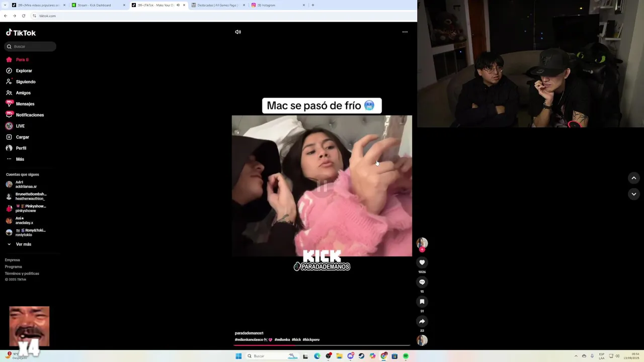Pause the playing TikTok video
The image size is (644, 362).
click(x=322, y=186)
